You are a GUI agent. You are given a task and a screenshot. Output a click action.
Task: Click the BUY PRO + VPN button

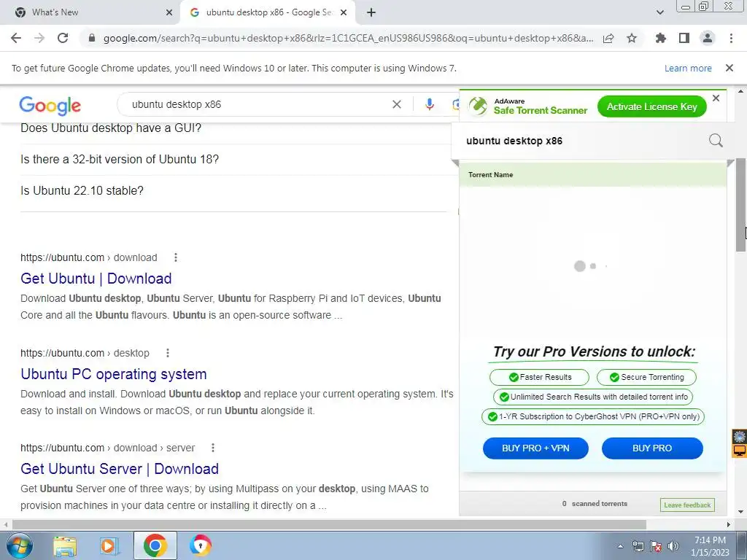click(x=535, y=448)
